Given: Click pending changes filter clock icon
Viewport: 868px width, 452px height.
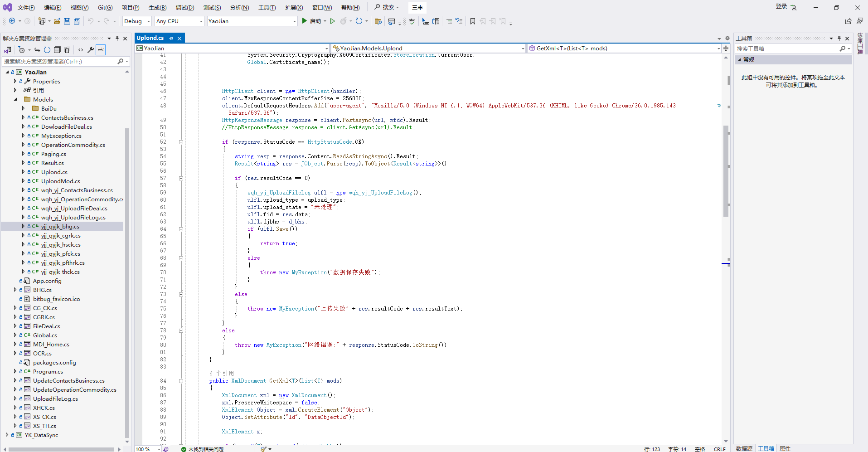Looking at the screenshot, I should 21,50.
